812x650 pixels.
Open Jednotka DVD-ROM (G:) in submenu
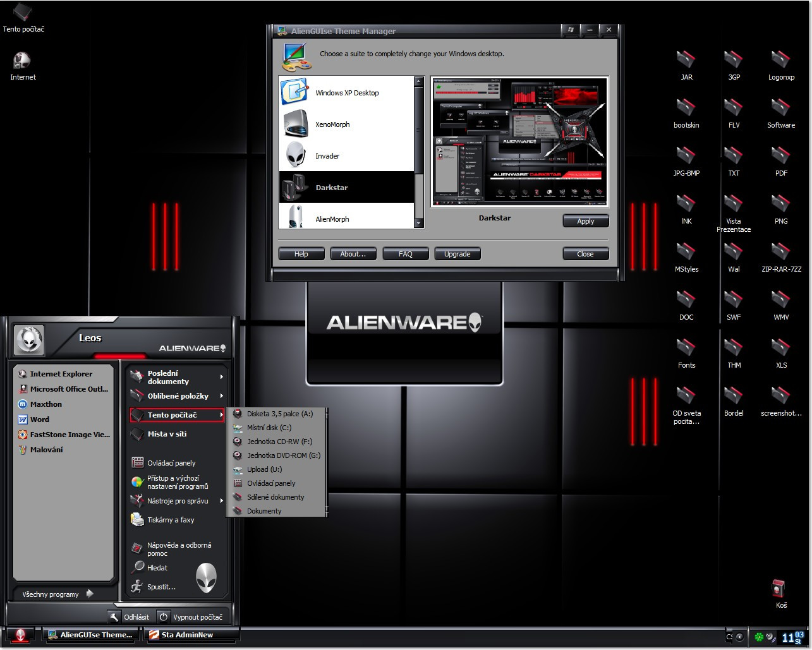pos(277,455)
